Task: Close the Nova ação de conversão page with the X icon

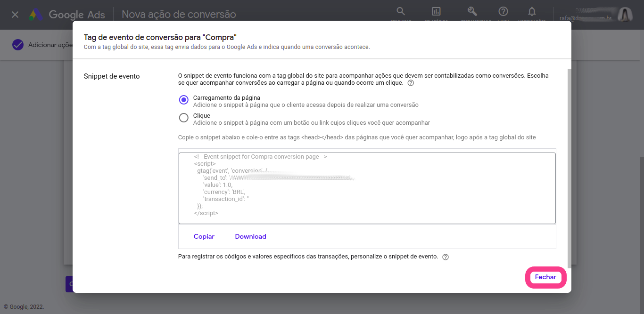Action: [x=15, y=15]
